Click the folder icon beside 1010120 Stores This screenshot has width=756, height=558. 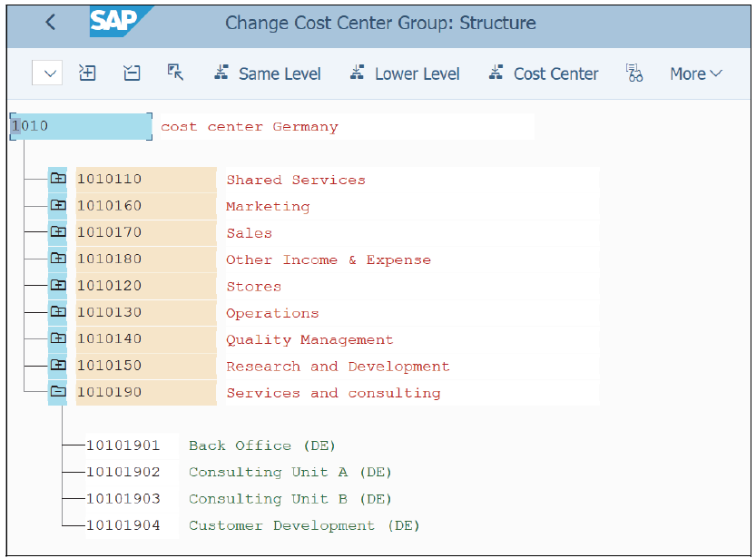[x=57, y=284]
